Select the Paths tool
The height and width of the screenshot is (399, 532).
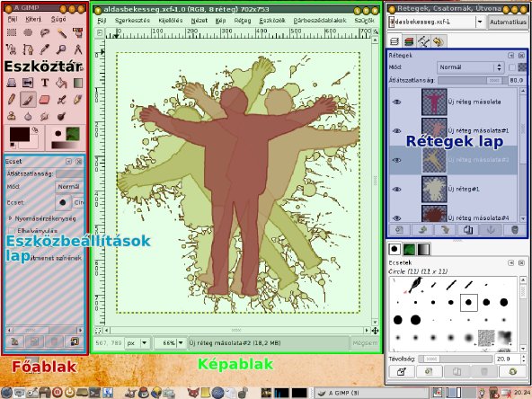(x=28, y=49)
